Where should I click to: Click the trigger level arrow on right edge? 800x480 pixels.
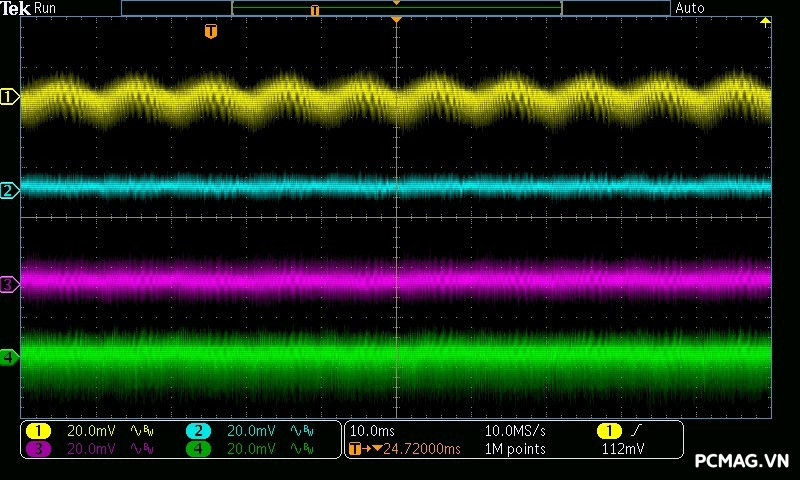[766, 22]
